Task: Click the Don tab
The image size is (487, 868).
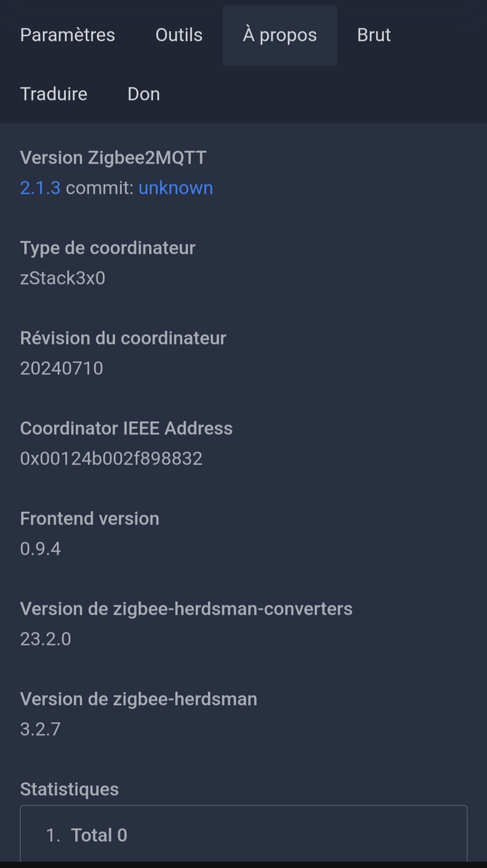Action: click(x=143, y=94)
